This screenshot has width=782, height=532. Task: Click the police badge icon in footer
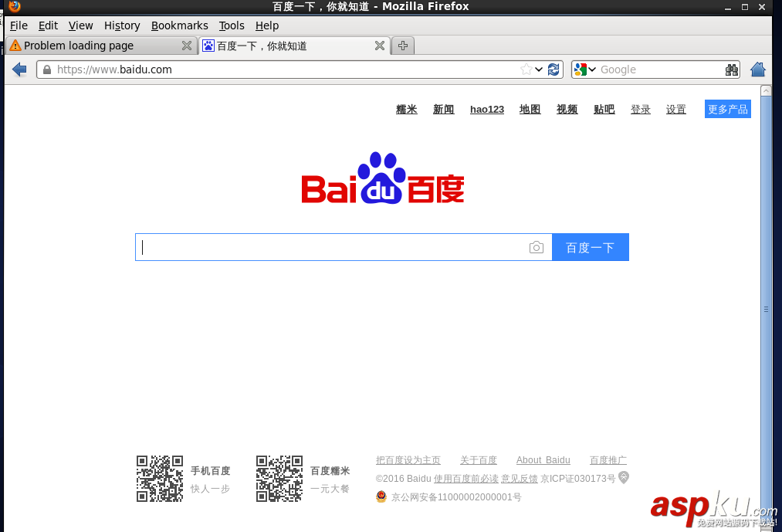[x=381, y=496]
